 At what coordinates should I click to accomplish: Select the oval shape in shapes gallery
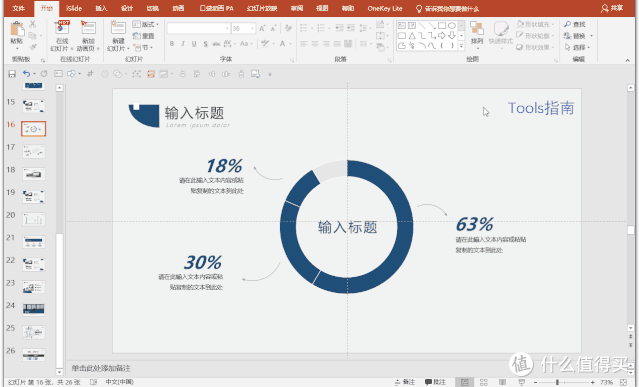pyautogui.click(x=452, y=26)
